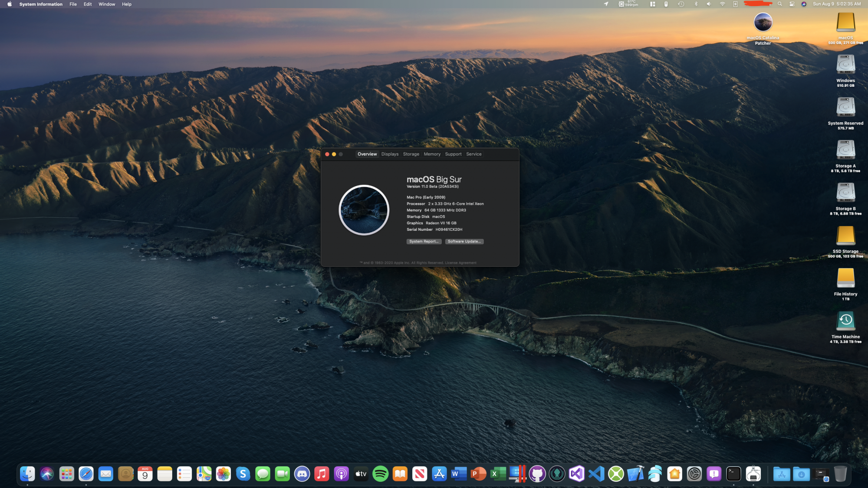
Task: Open Photos from the dock
Action: pos(224,474)
